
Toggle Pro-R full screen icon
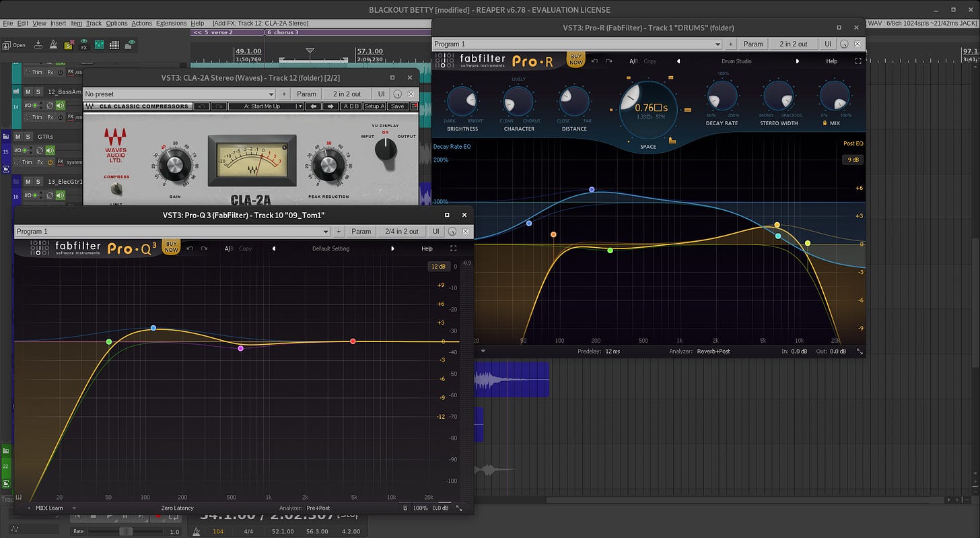tap(858, 61)
